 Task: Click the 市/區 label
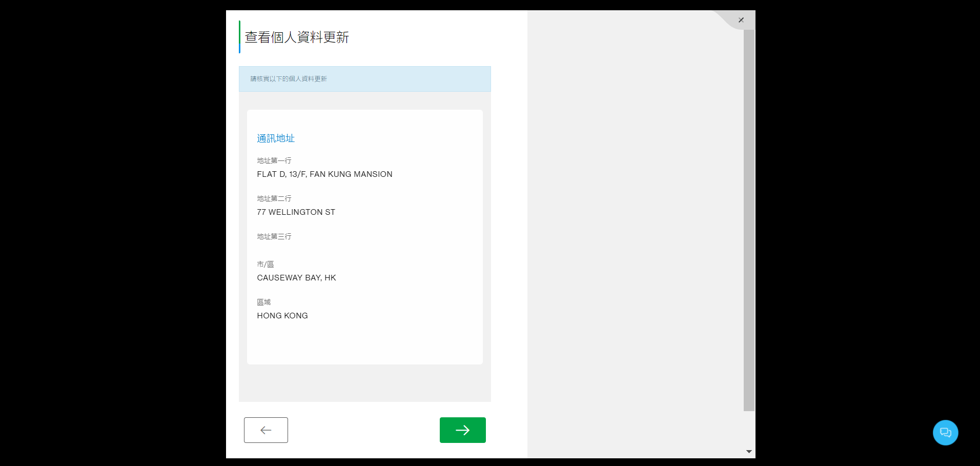(265, 264)
